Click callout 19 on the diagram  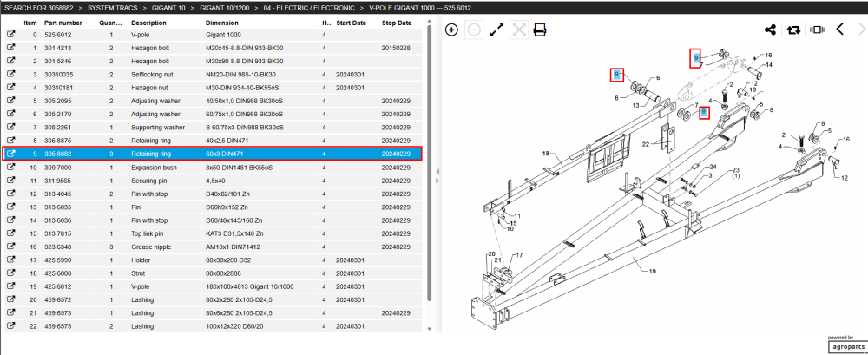coord(652,272)
